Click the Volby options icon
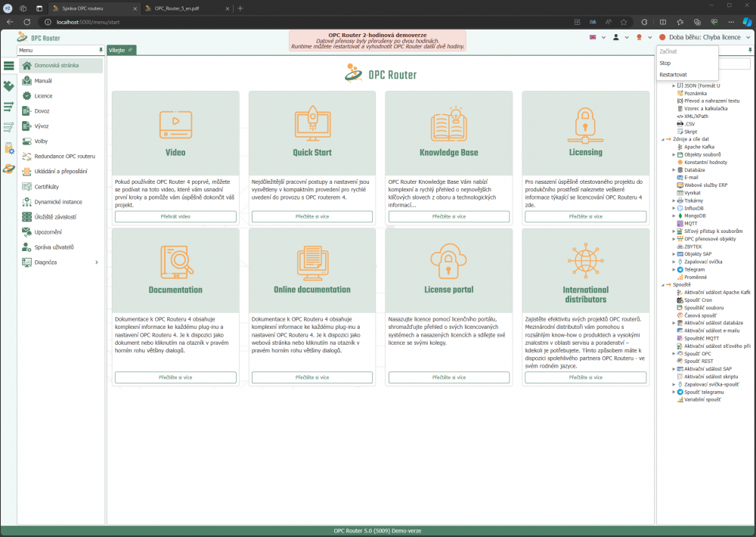 [x=27, y=141]
